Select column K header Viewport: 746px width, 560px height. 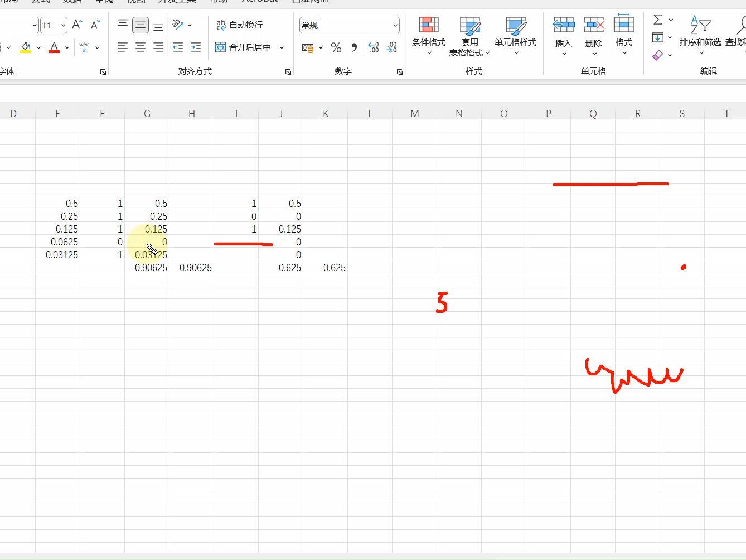tap(326, 114)
